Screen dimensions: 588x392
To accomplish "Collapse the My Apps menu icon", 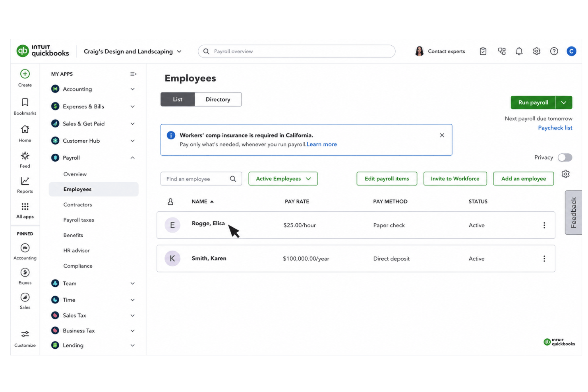I will [x=133, y=74].
